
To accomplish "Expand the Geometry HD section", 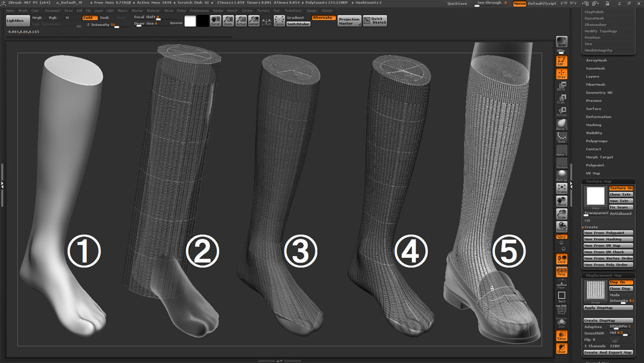I will point(599,93).
